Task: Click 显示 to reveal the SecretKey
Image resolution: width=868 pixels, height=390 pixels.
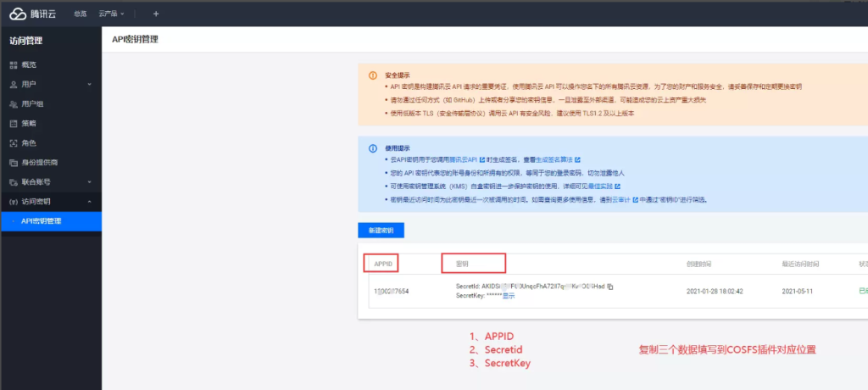Action: point(509,297)
